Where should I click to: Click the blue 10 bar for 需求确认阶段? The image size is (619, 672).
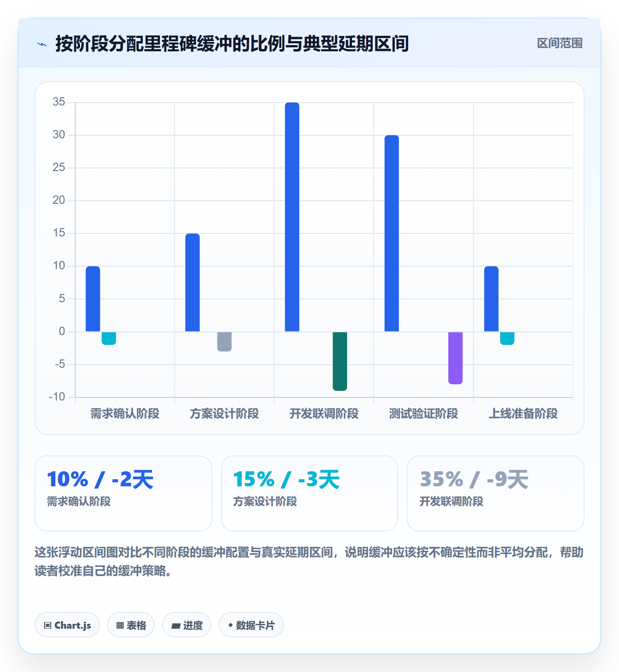tap(93, 299)
